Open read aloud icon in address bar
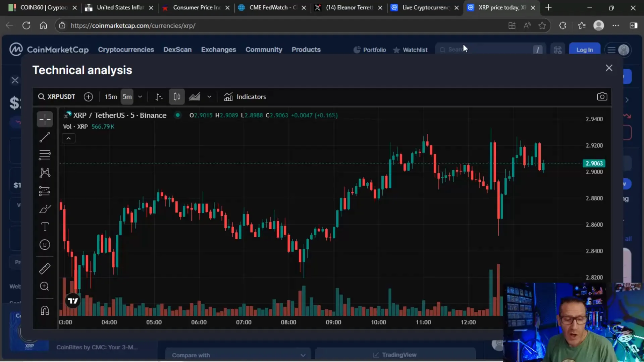The height and width of the screenshot is (362, 644). coord(527,25)
